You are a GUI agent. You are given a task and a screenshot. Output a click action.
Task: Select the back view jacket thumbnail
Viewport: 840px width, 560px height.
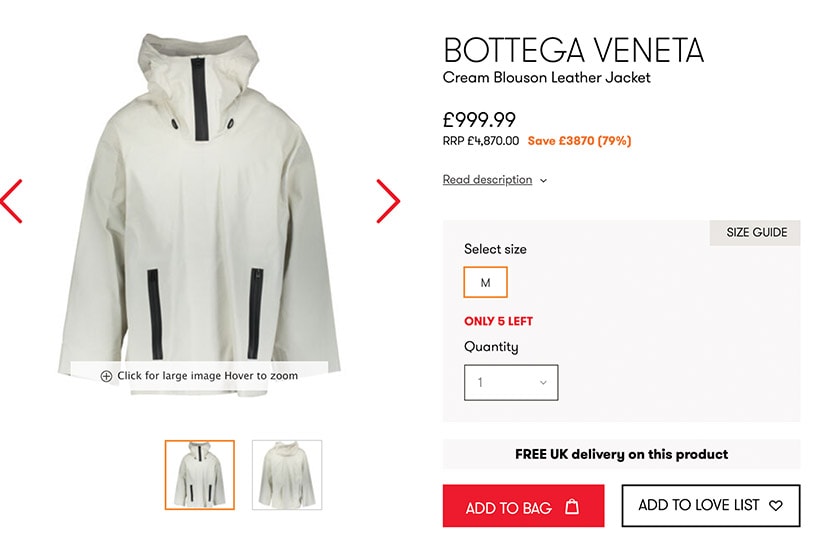tap(287, 475)
